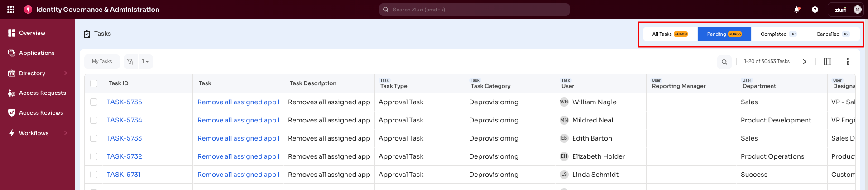
Task: Open the add filter funnel icon
Action: click(x=131, y=62)
